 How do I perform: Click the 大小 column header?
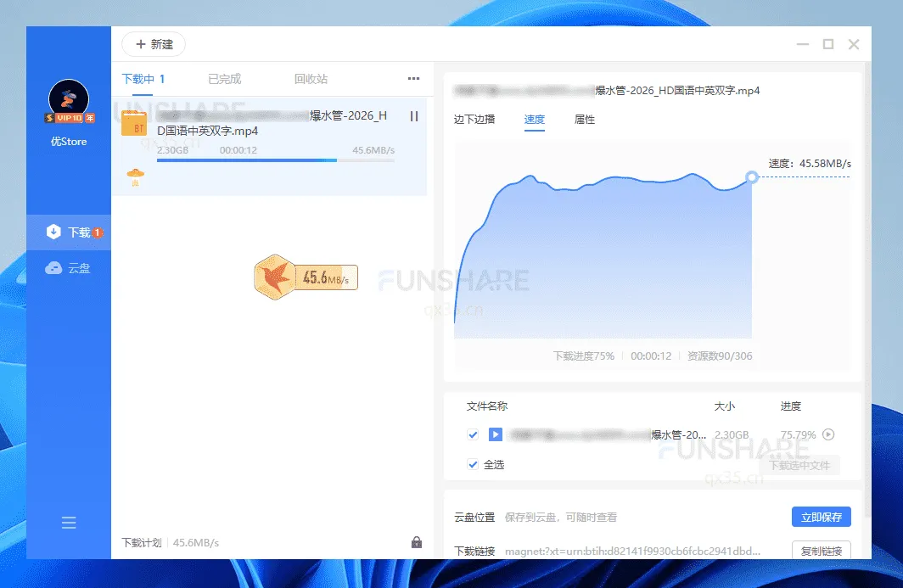coord(725,406)
